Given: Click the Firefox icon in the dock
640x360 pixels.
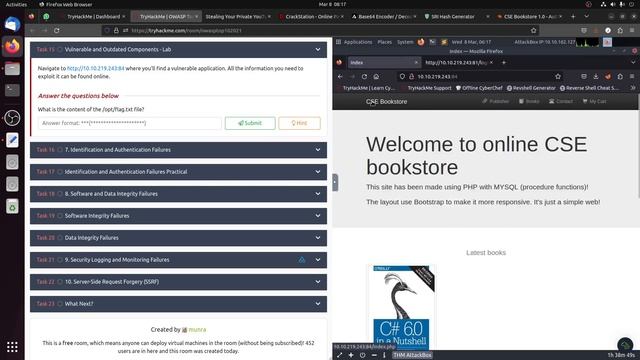Looking at the screenshot, I should click(12, 47).
